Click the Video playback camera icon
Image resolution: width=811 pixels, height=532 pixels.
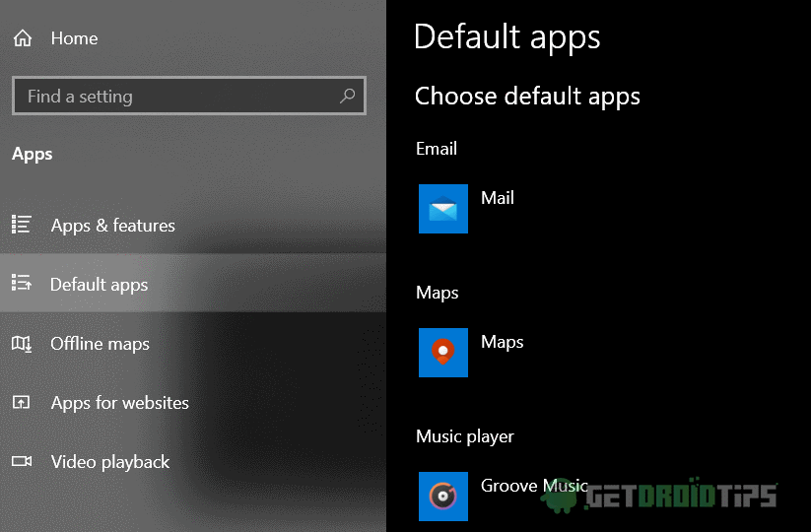tap(22, 461)
